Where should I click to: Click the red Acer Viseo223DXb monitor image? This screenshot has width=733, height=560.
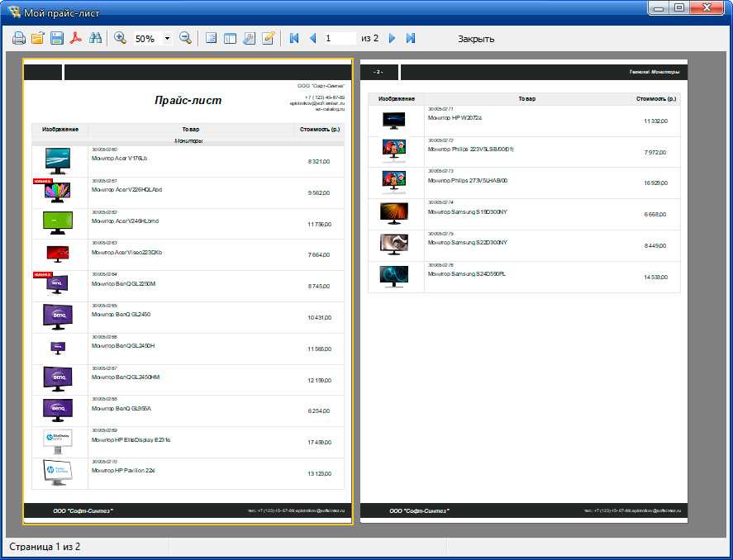[58, 254]
